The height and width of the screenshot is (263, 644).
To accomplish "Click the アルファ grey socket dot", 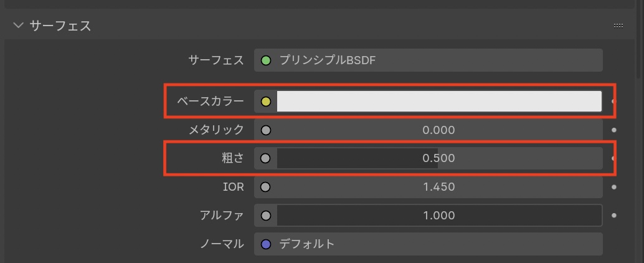I will point(266,216).
